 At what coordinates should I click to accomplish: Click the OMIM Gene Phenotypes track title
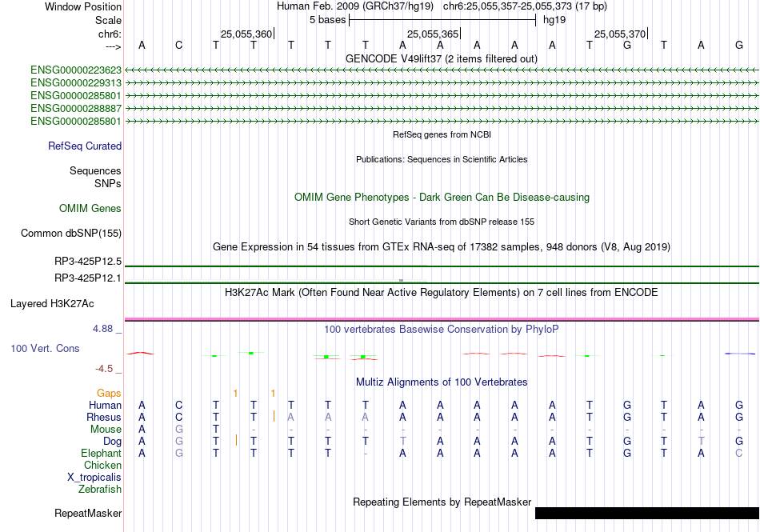pyautogui.click(x=442, y=197)
